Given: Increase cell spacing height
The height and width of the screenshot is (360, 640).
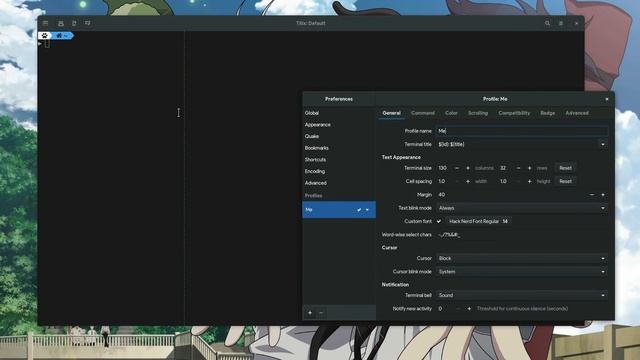Looking at the screenshot, I should 529,181.
